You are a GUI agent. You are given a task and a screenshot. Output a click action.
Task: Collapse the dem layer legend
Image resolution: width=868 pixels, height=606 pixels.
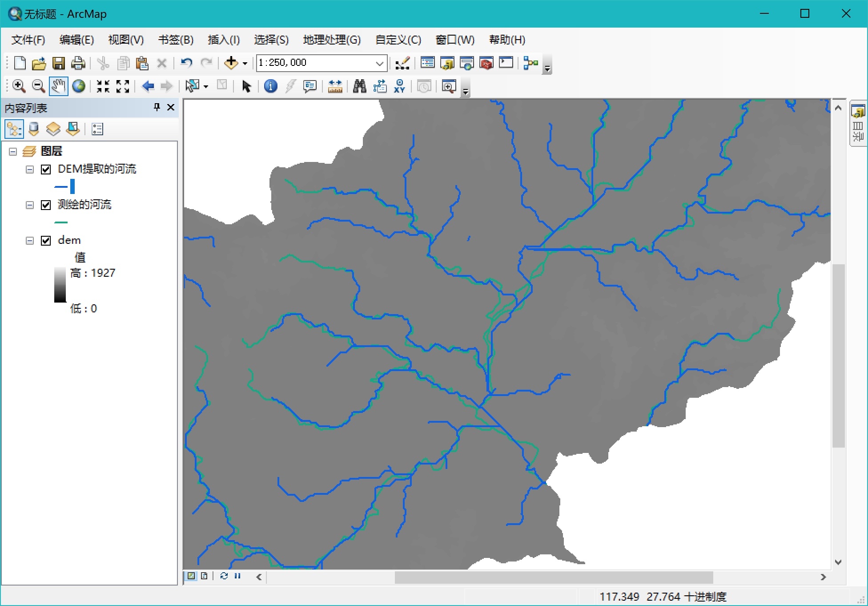point(30,241)
